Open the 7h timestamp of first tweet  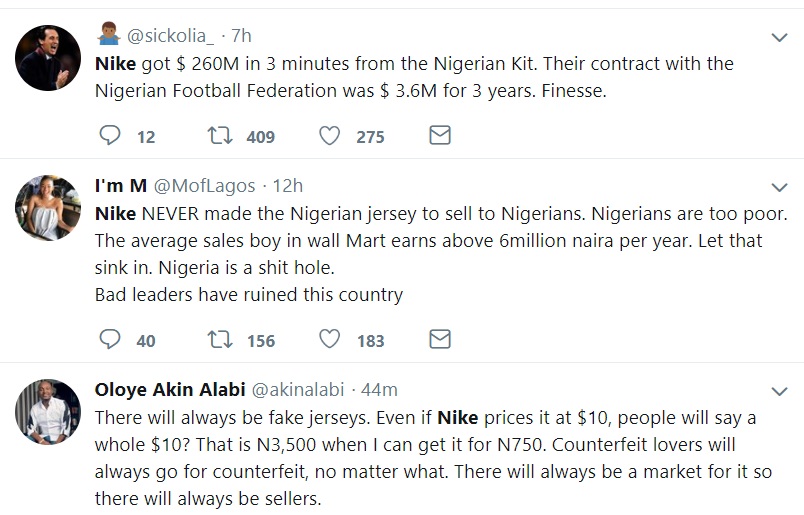(241, 35)
